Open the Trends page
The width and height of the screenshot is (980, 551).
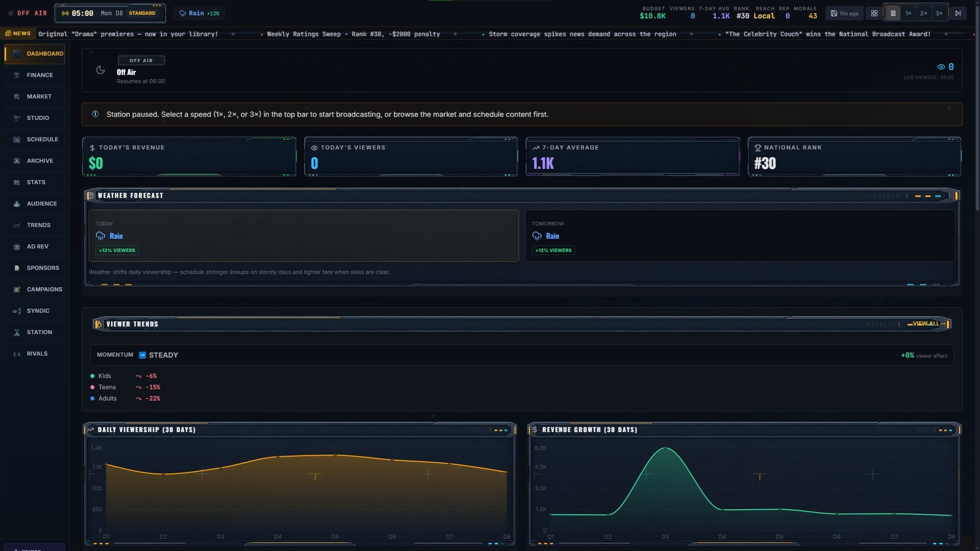pyautogui.click(x=35, y=225)
